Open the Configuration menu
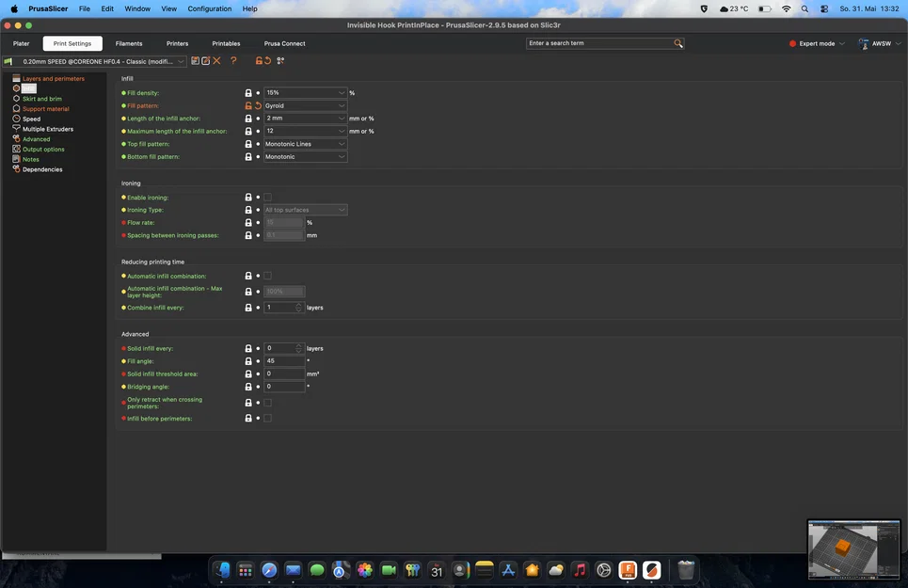The width and height of the screenshot is (908, 588). pos(210,8)
